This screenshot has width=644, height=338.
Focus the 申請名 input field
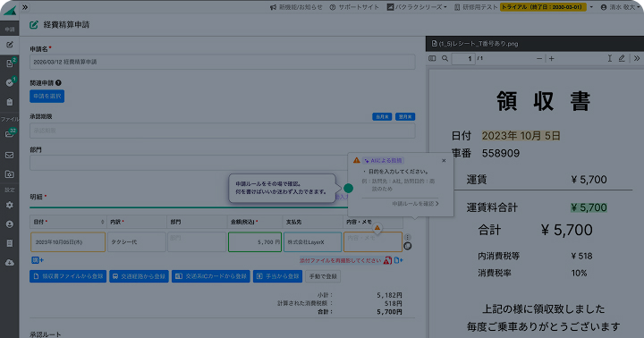pos(222,62)
